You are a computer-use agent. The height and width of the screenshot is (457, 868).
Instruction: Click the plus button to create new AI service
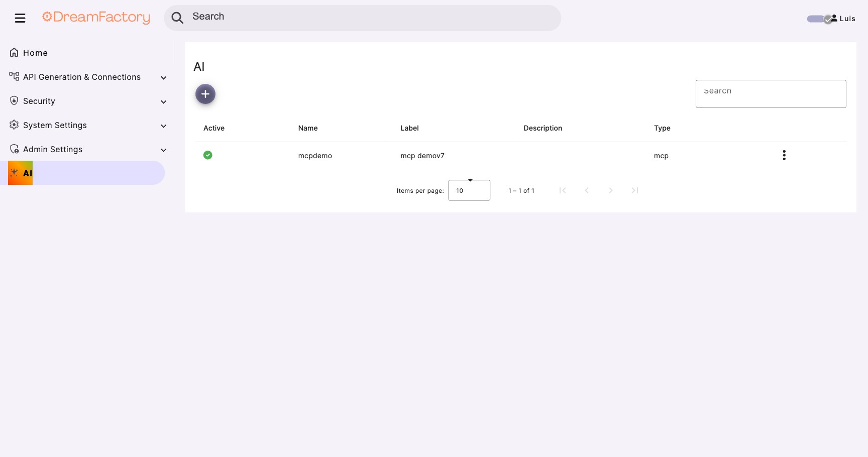tap(205, 93)
